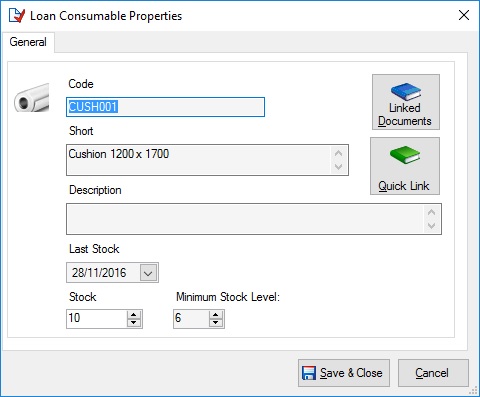Switch to the General tab
Viewport: 480px width, 397px height.
tap(28, 42)
